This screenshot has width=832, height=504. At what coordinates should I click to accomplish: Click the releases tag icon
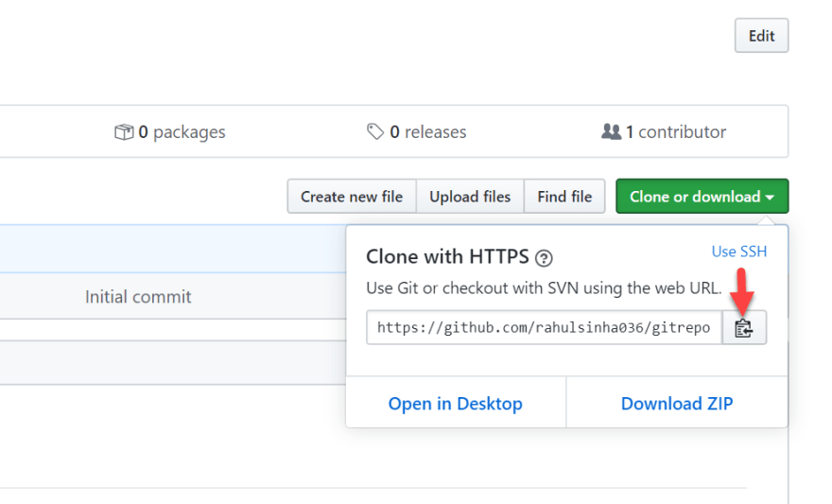coord(375,131)
